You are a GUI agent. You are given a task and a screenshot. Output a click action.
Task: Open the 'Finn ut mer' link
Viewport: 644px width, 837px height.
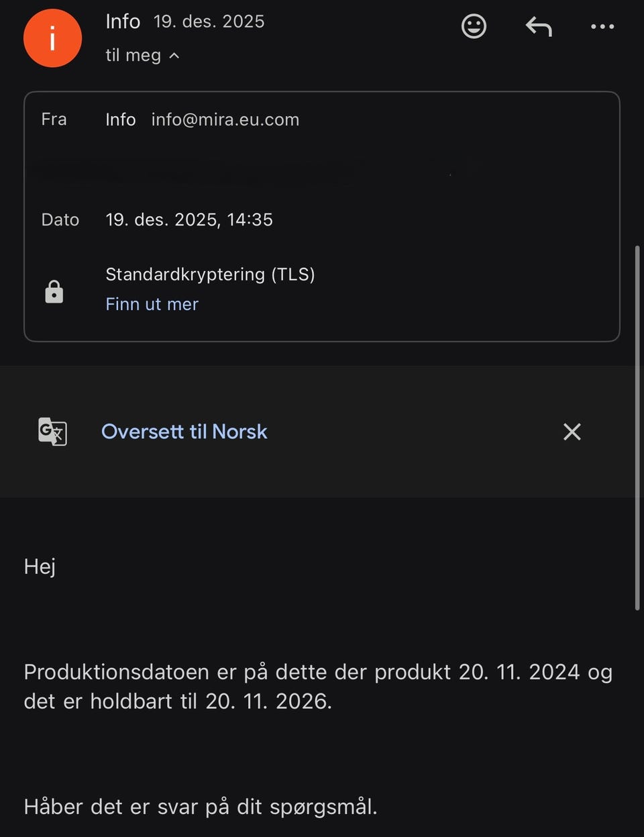pyautogui.click(x=152, y=304)
